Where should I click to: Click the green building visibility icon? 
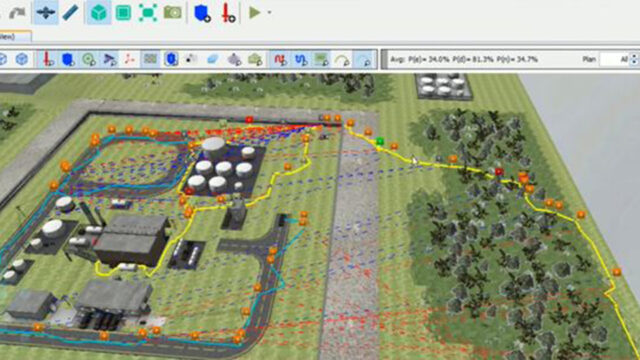click(x=255, y=60)
